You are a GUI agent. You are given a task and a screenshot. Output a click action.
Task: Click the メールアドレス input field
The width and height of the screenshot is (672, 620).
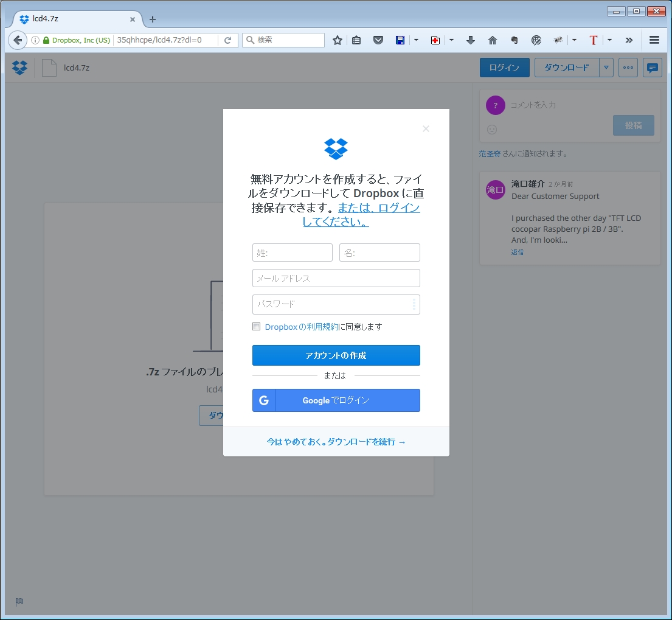[x=336, y=278]
